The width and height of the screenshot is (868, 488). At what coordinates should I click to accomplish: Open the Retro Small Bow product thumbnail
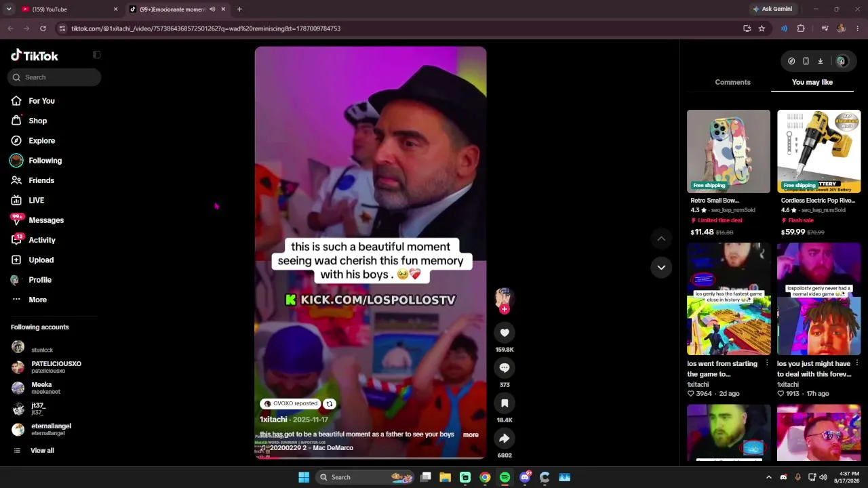tap(728, 151)
